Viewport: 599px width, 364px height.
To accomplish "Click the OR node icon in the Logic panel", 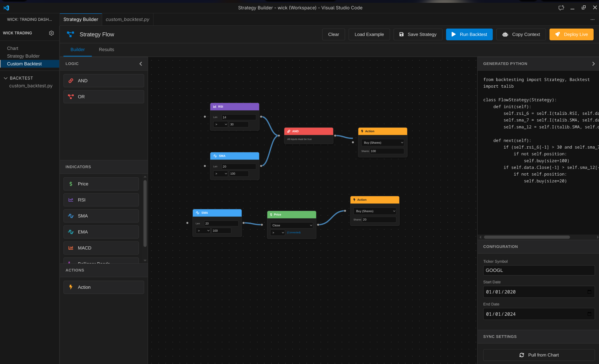I will pyautogui.click(x=71, y=97).
